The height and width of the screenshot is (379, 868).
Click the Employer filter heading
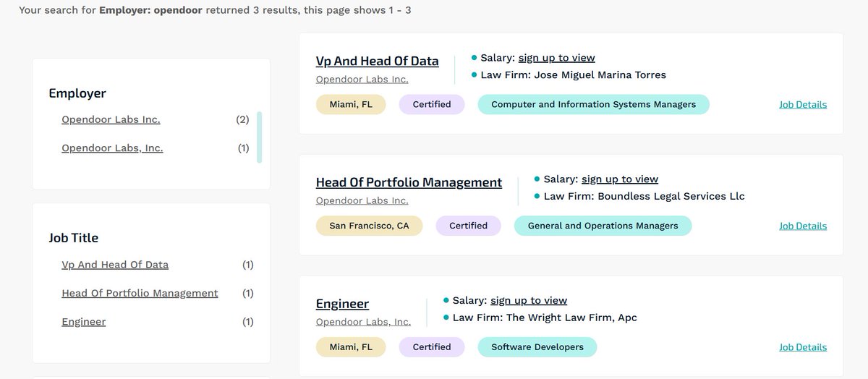tap(77, 93)
